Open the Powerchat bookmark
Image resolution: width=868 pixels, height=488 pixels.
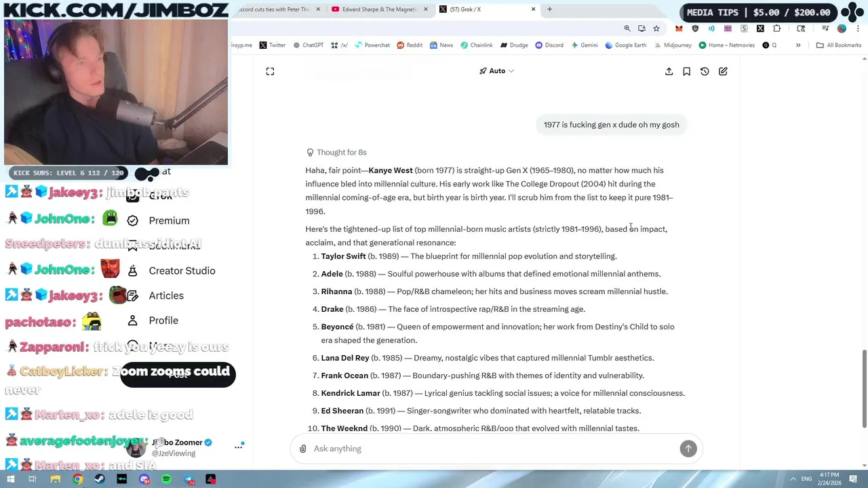pos(372,45)
